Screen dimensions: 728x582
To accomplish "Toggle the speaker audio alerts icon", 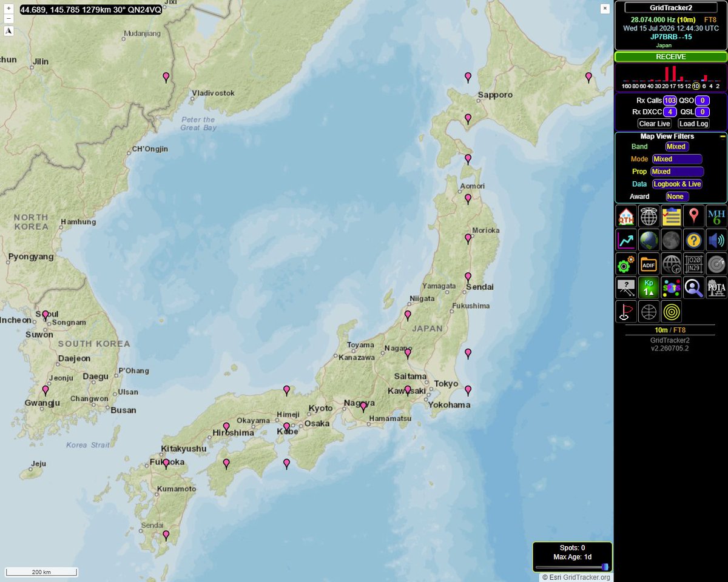I will (x=716, y=240).
